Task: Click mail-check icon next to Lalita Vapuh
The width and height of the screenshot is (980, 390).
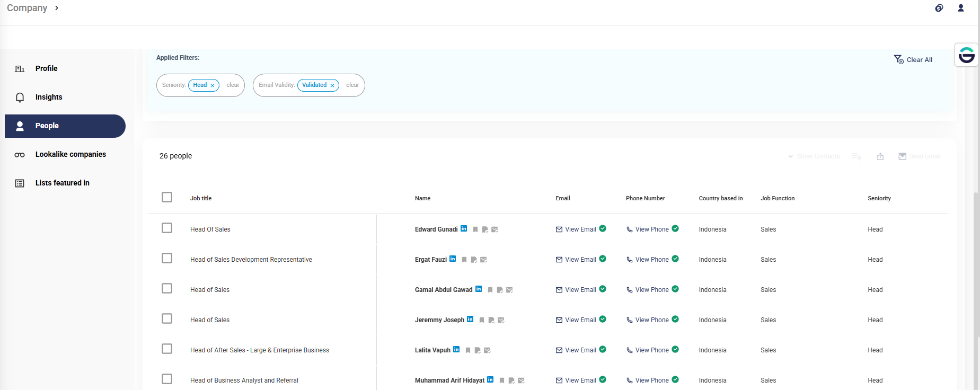Action: tap(487, 350)
